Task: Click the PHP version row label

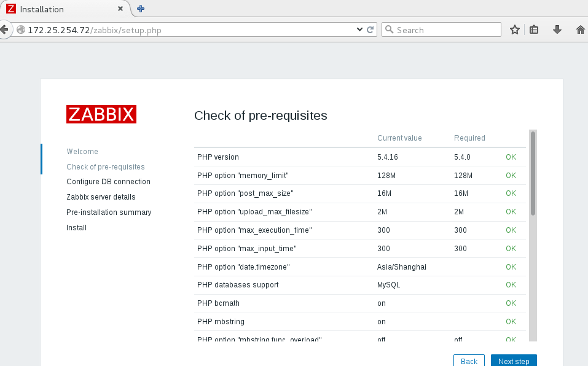Action: [x=218, y=157]
